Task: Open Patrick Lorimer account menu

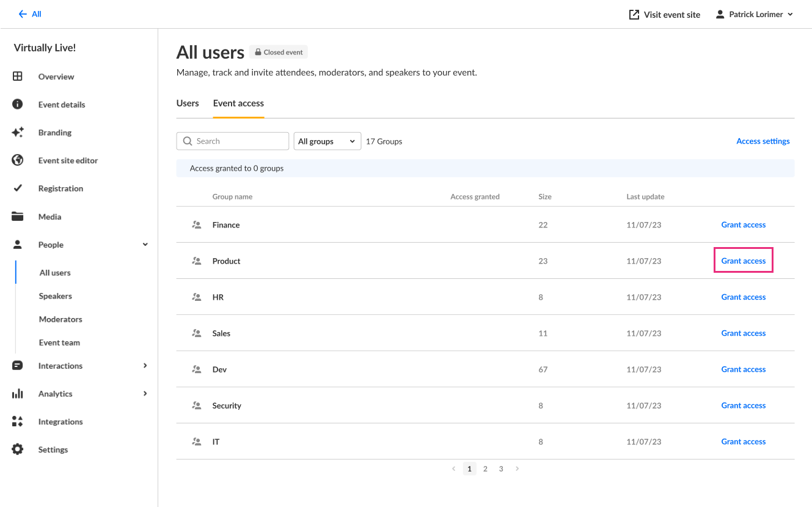Action: tap(755, 14)
